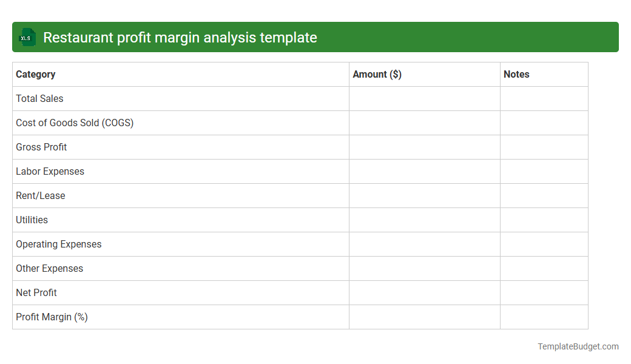
Task: Click the Notes cell for Net Profit
Action: [544, 292]
